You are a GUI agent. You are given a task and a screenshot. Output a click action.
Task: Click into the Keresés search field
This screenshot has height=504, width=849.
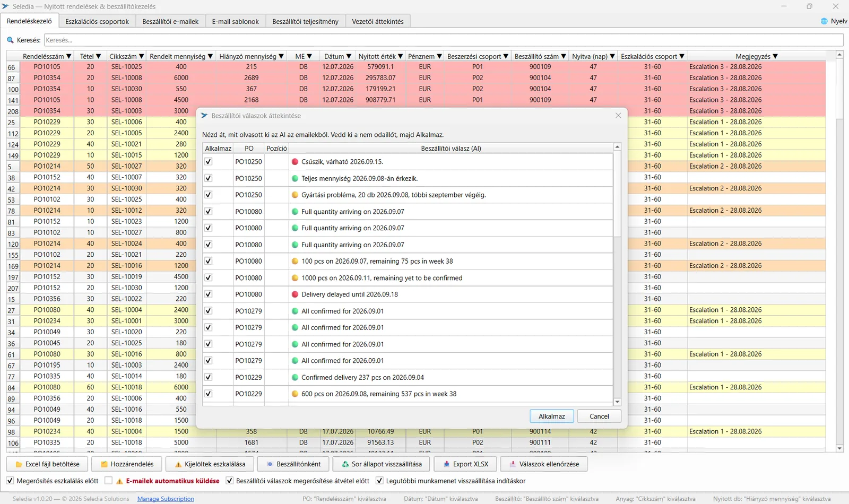[x=444, y=40]
